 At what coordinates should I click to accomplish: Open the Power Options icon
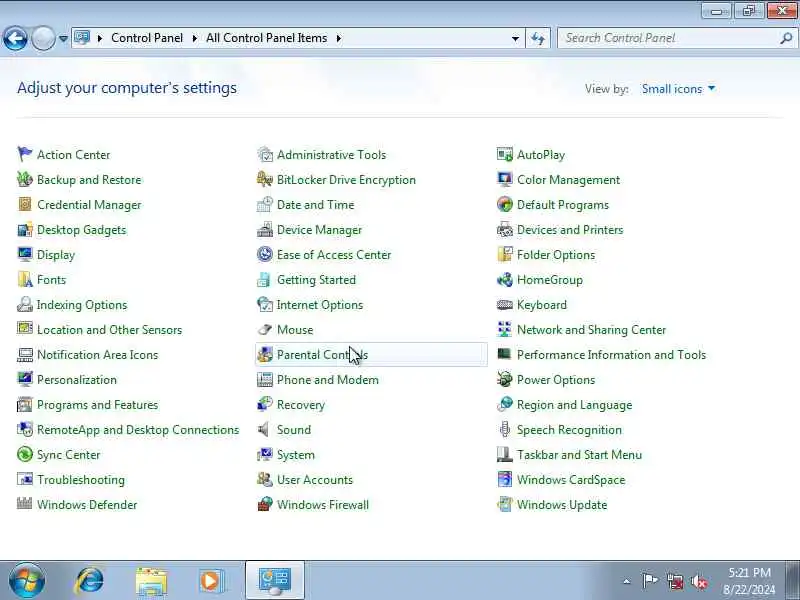[x=505, y=379]
